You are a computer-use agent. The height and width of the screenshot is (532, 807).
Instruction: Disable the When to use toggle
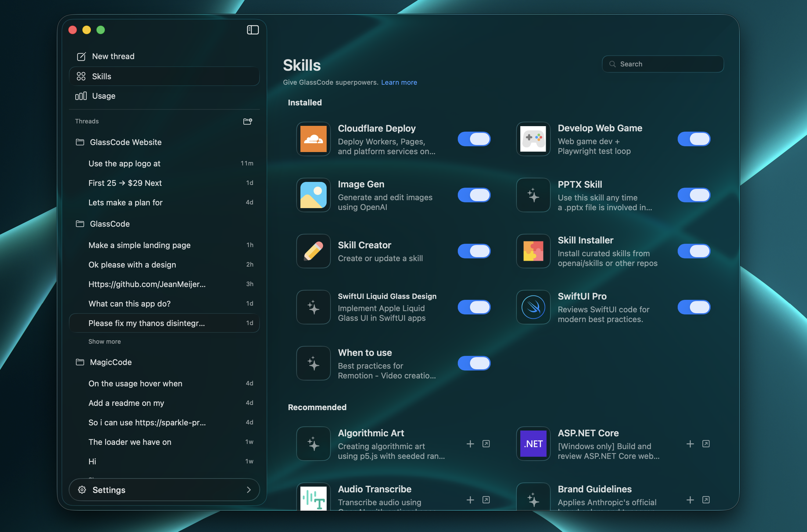pos(474,363)
